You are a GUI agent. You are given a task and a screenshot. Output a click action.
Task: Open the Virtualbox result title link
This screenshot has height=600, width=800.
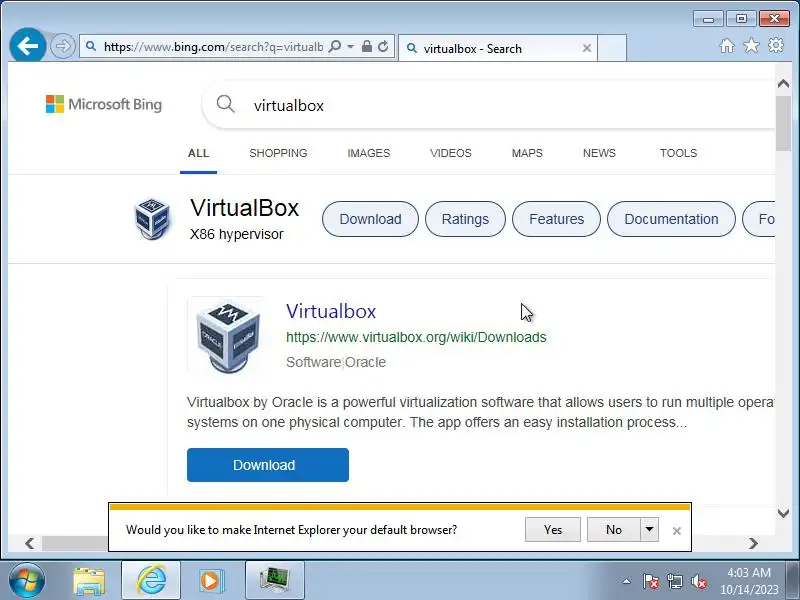pyautogui.click(x=331, y=311)
